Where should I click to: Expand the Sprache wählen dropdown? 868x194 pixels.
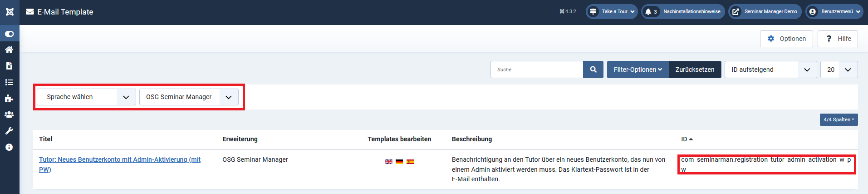[x=86, y=97]
